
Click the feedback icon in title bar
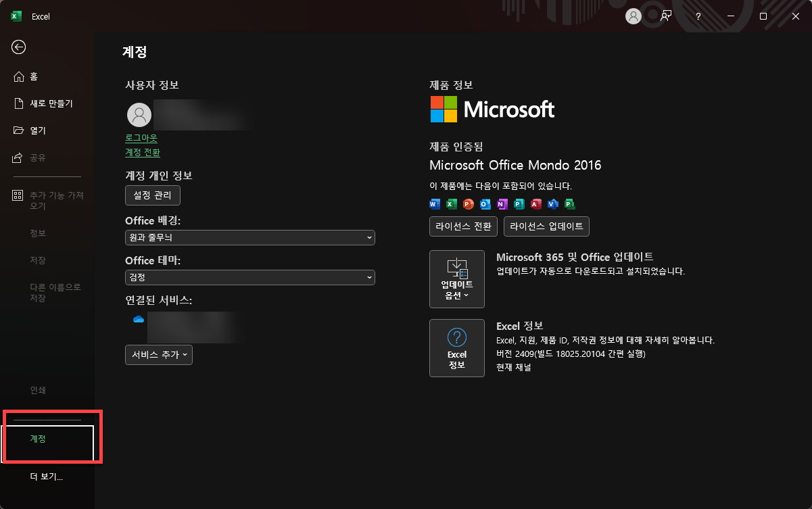tap(666, 16)
